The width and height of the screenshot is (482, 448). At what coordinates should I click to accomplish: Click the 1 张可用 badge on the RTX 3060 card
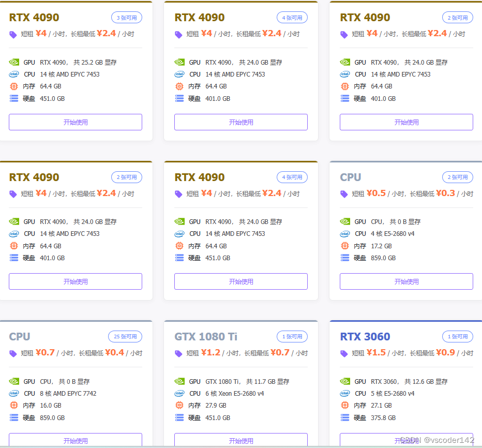(x=457, y=336)
